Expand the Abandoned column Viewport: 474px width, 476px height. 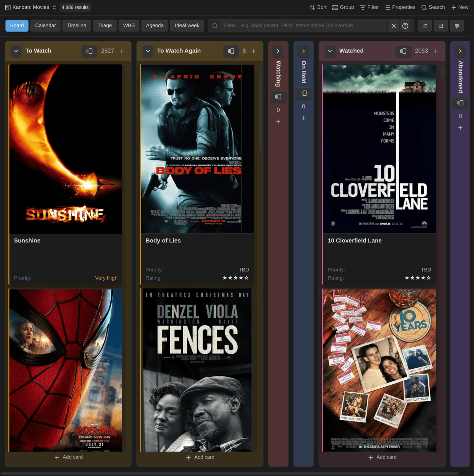tap(460, 51)
